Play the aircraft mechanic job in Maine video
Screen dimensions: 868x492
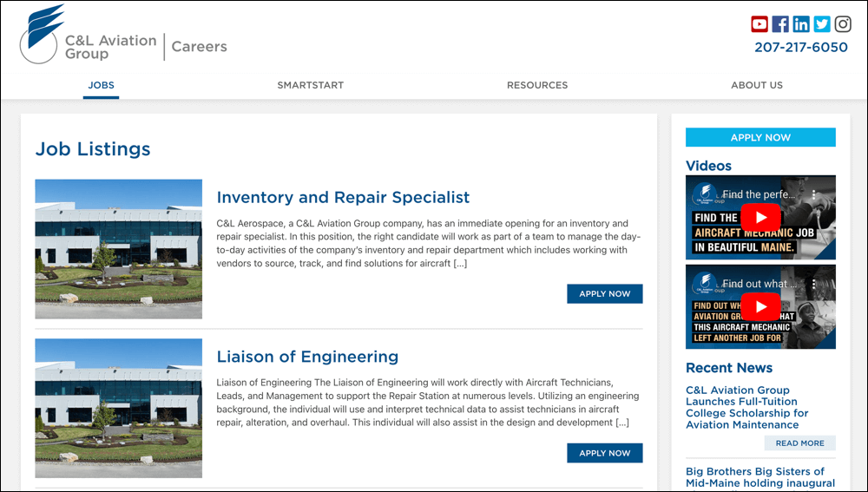pos(760,218)
